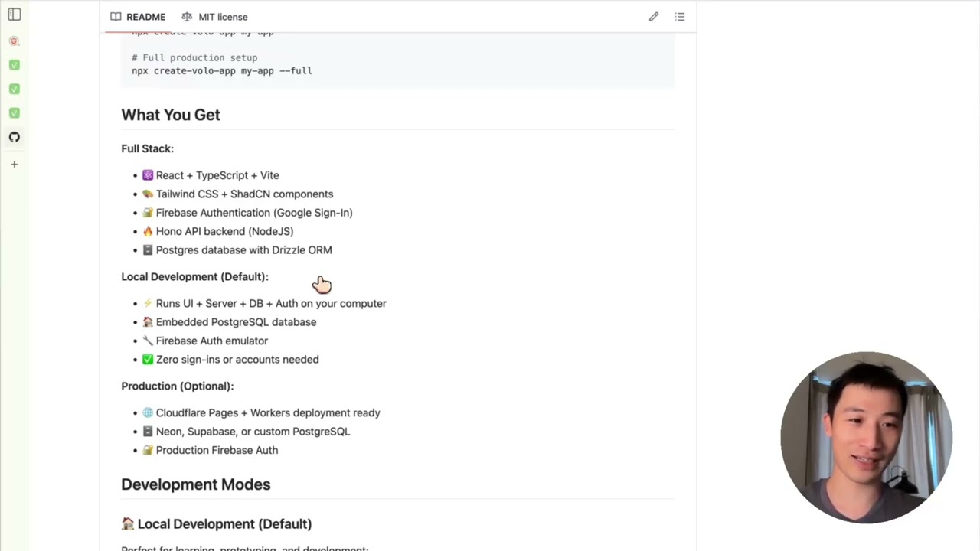Click the npx create-volo-app my-app --full command
Viewport: 980px width, 551px height.
[222, 70]
